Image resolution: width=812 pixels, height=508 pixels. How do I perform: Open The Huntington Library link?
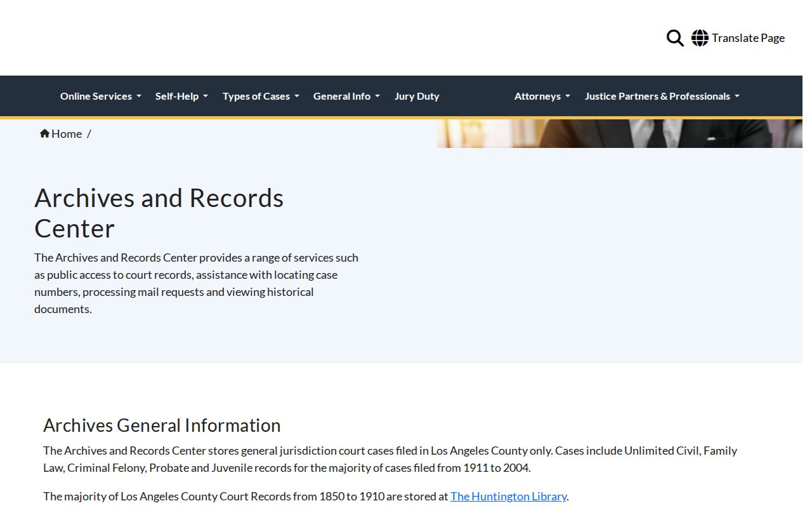(x=508, y=497)
